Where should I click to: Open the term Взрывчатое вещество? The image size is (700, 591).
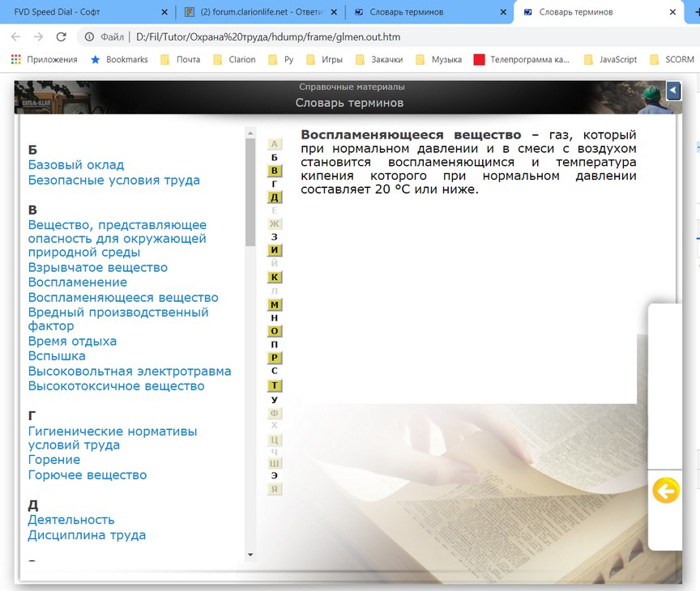point(97,267)
